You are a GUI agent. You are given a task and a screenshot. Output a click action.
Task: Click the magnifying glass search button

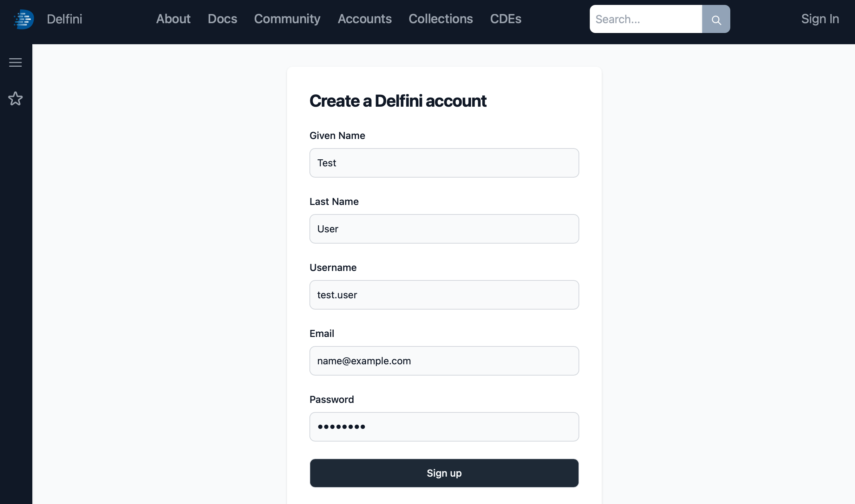(x=716, y=19)
